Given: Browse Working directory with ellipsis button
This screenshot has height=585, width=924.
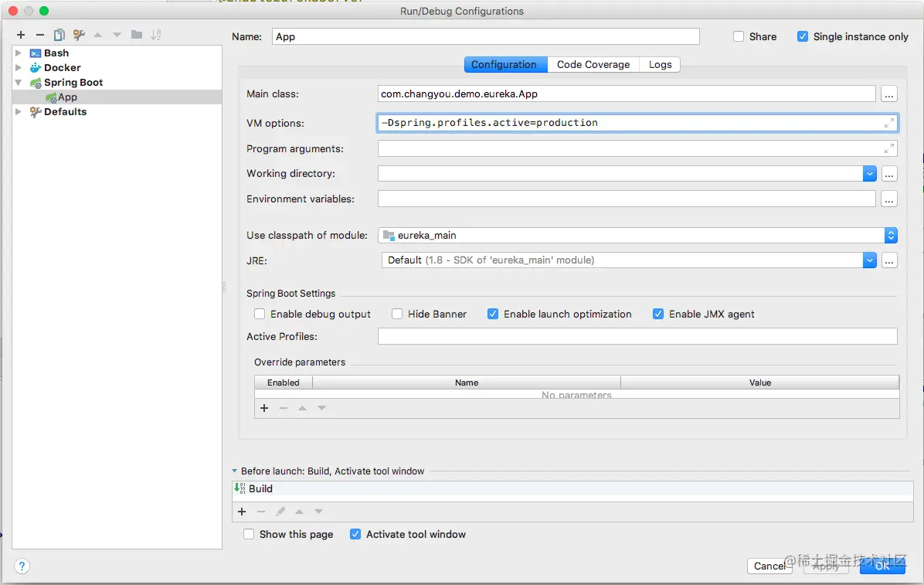Looking at the screenshot, I should tap(889, 174).
